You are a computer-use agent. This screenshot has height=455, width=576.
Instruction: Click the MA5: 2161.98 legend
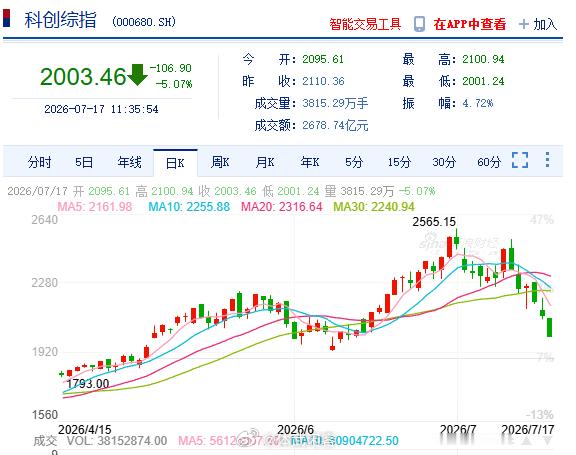[95, 207]
